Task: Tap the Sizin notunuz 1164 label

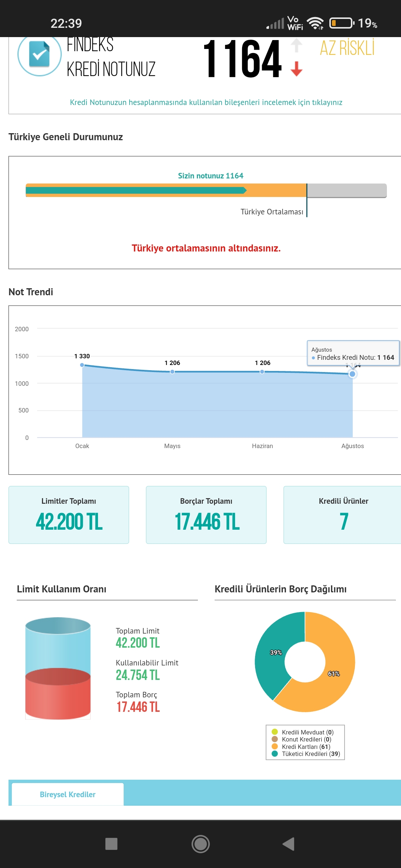Action: click(211, 176)
